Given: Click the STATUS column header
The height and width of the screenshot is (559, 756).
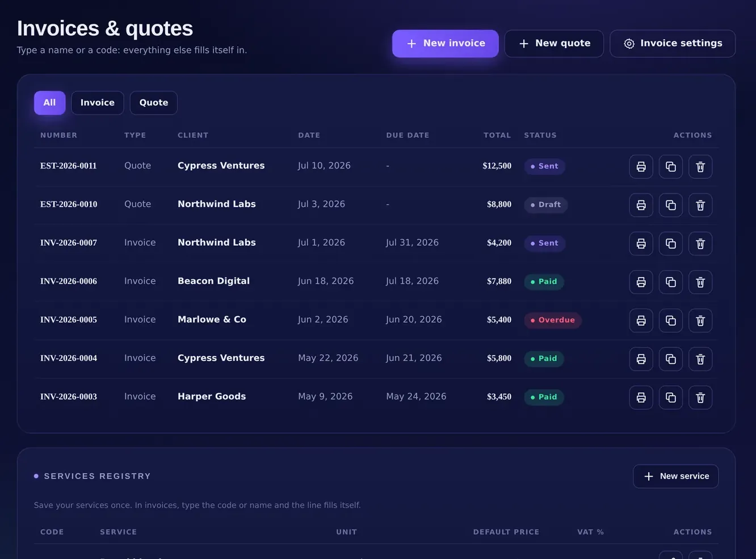Looking at the screenshot, I should 540,135.
